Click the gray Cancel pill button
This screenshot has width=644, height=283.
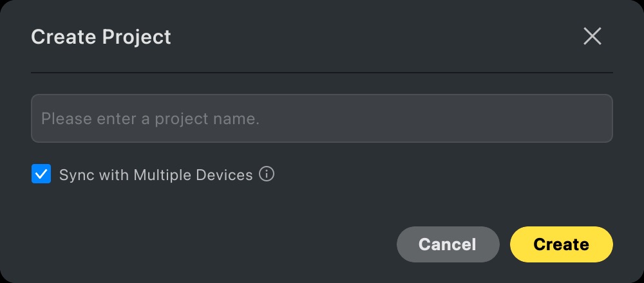pyautogui.click(x=448, y=244)
